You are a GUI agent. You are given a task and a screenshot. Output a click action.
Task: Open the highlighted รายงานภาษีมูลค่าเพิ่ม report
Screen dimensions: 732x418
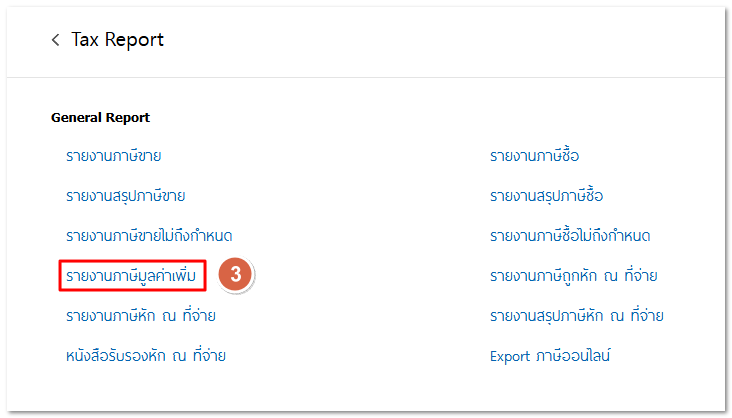coord(136,275)
